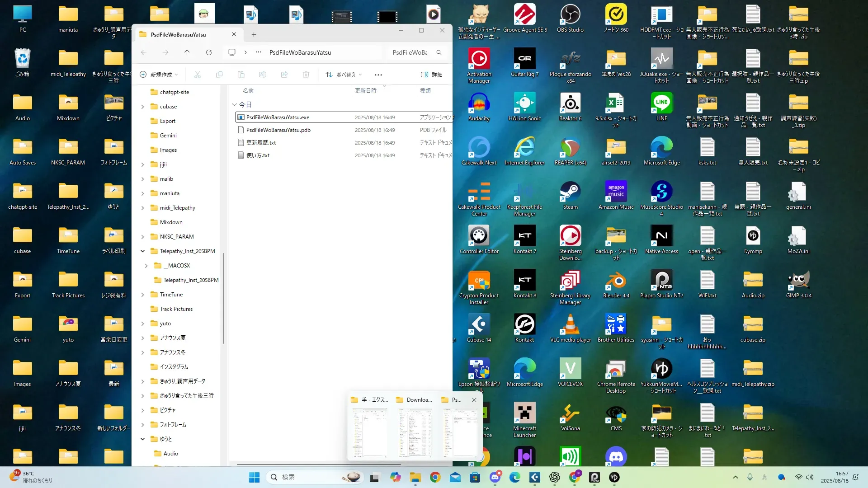
Task: Toggle the 詳細 details pane button
Action: 432,75
